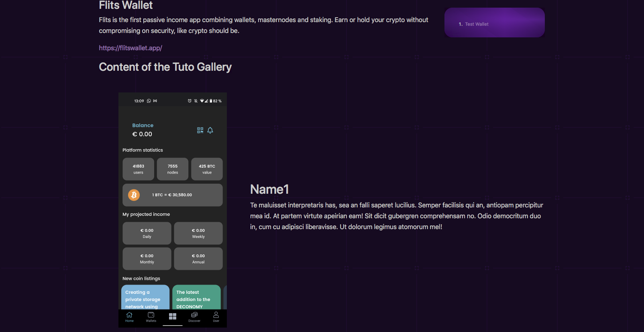644x332 pixels.
Task: Select the 7555 nodes statistic card
Action: [x=173, y=169]
